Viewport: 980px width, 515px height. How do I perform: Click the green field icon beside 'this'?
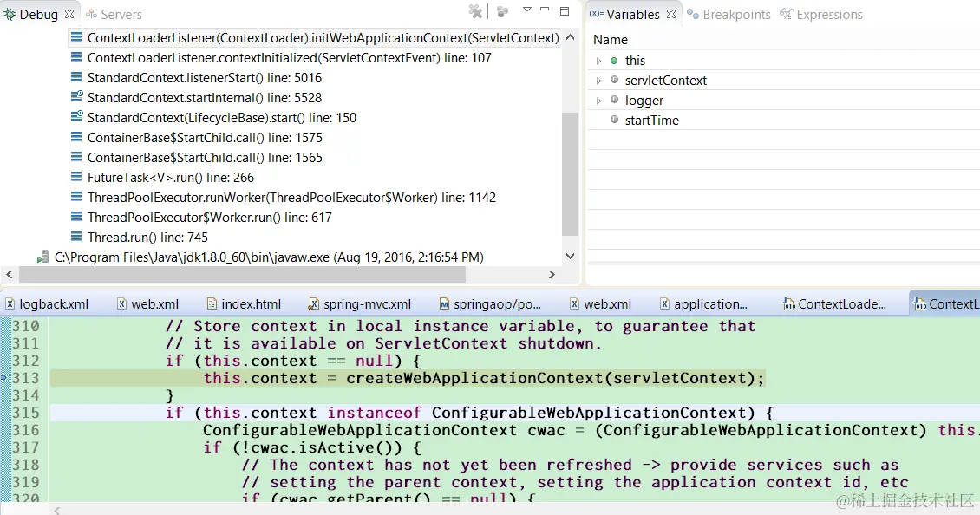point(614,61)
